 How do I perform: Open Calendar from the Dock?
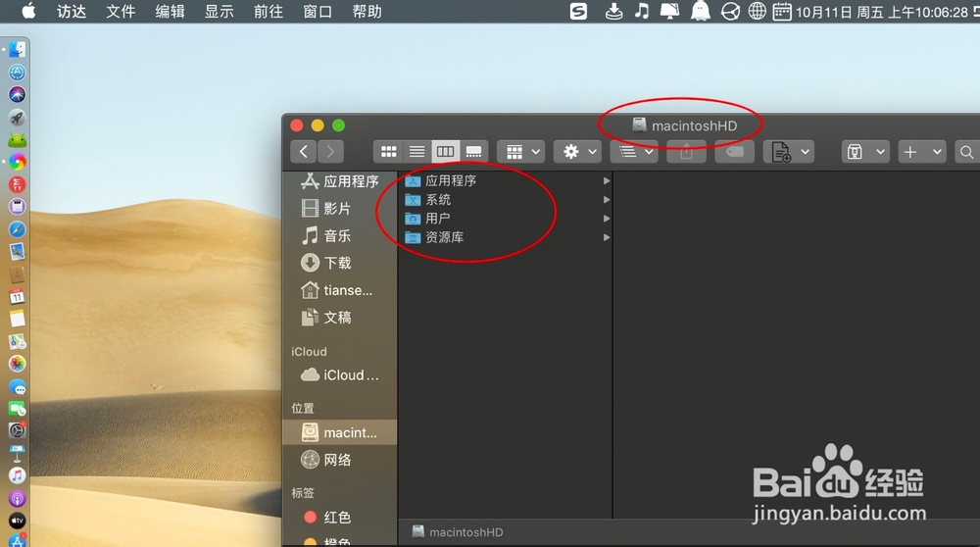coord(17,296)
